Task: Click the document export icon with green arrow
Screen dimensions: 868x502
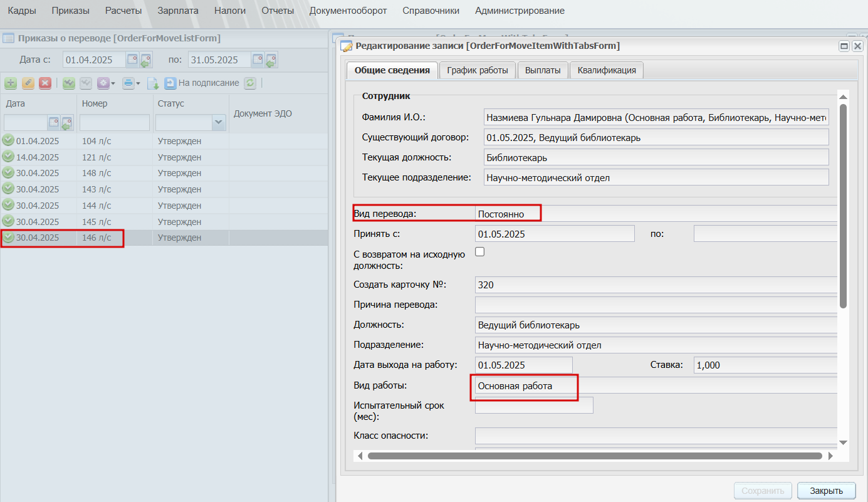Action: point(153,83)
